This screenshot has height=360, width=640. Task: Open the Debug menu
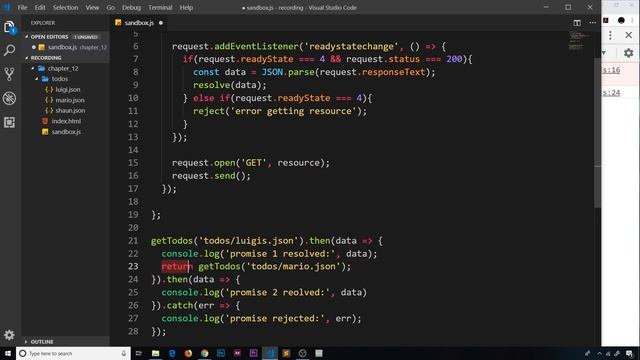(131, 7)
